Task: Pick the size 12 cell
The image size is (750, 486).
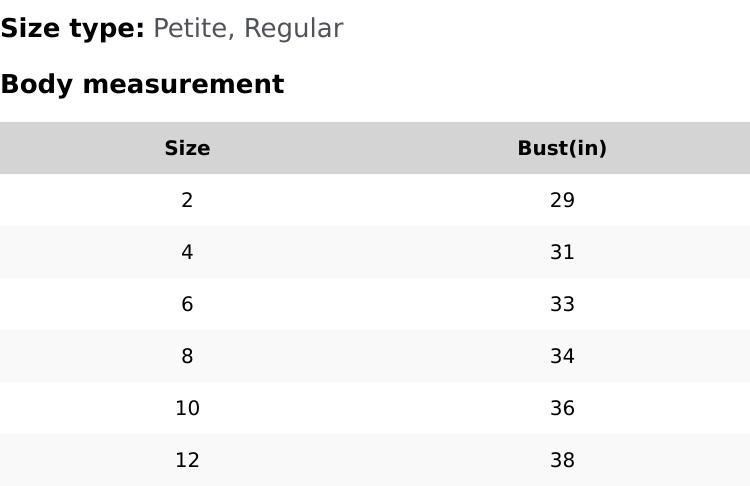Action: point(187,461)
